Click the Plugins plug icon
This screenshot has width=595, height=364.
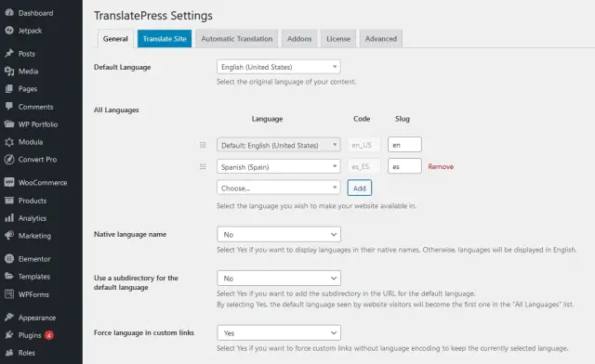[x=9, y=335]
